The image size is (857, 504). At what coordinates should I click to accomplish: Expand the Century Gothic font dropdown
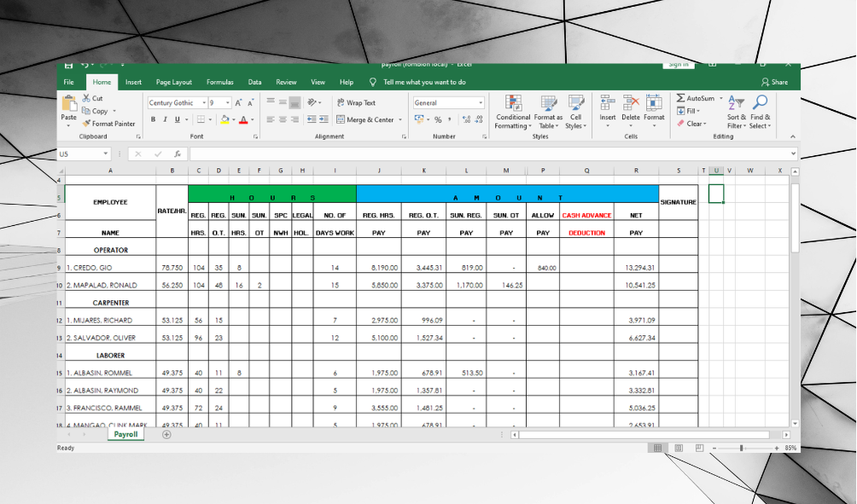[204, 102]
